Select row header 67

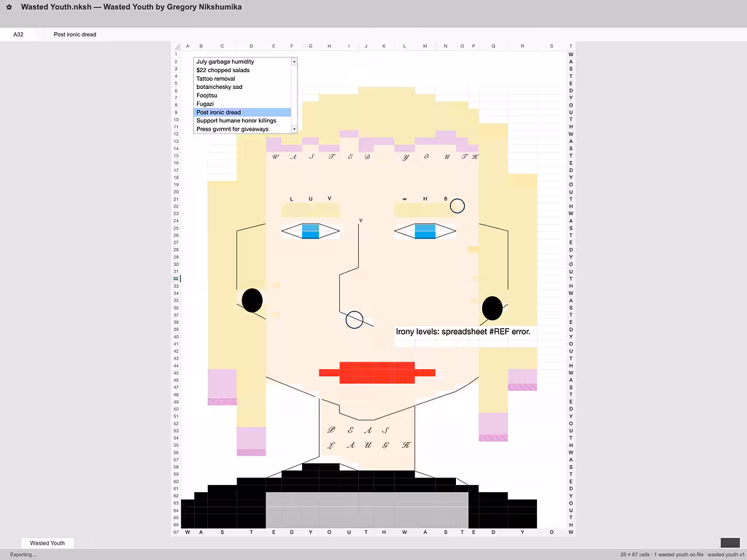coord(176,532)
